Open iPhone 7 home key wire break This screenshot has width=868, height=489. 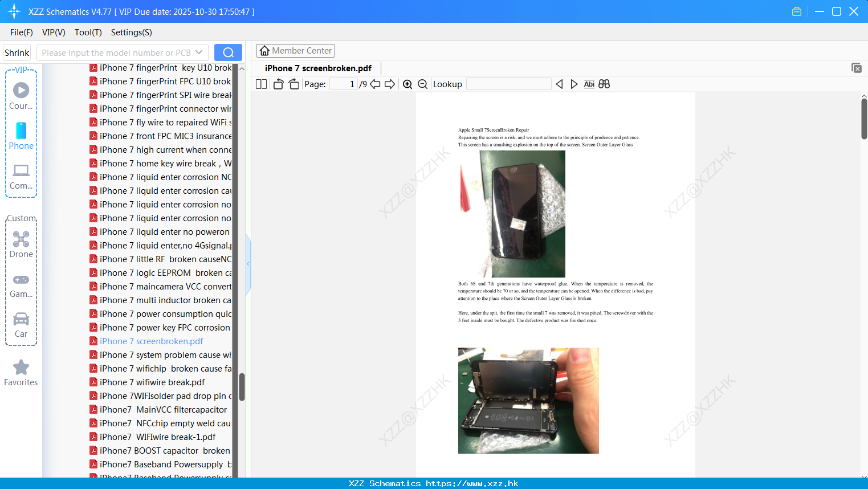click(x=161, y=164)
